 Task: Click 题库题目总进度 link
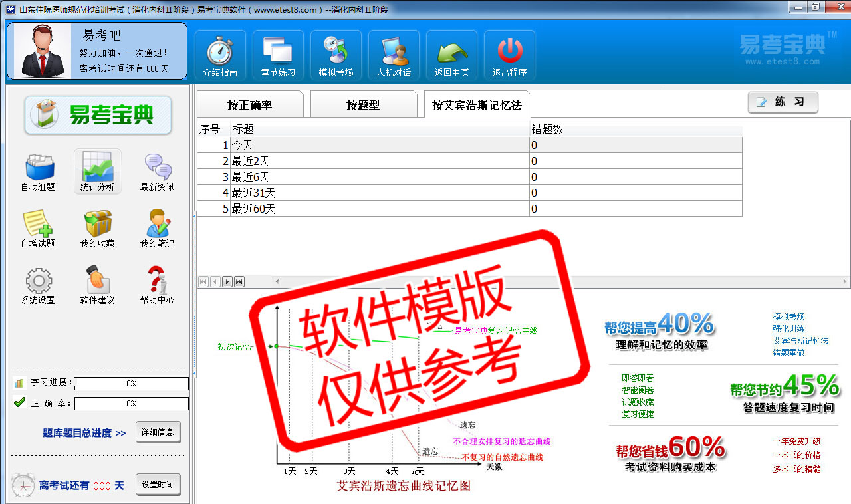[84, 433]
